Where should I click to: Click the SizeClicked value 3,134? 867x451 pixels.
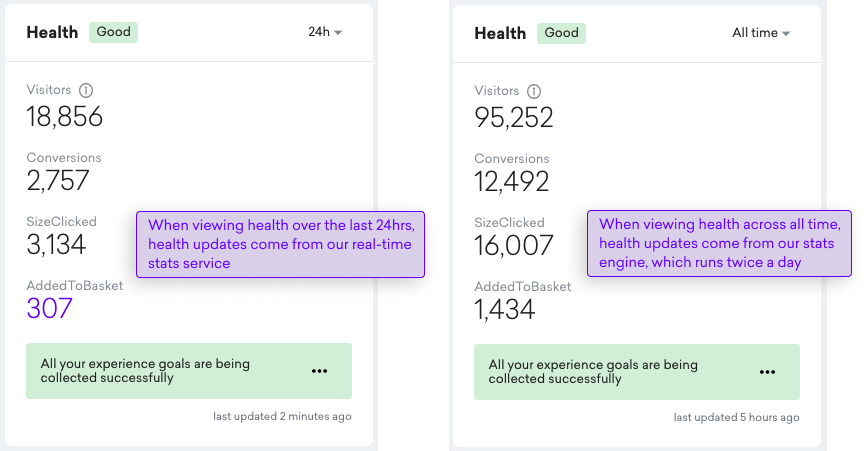click(x=56, y=245)
